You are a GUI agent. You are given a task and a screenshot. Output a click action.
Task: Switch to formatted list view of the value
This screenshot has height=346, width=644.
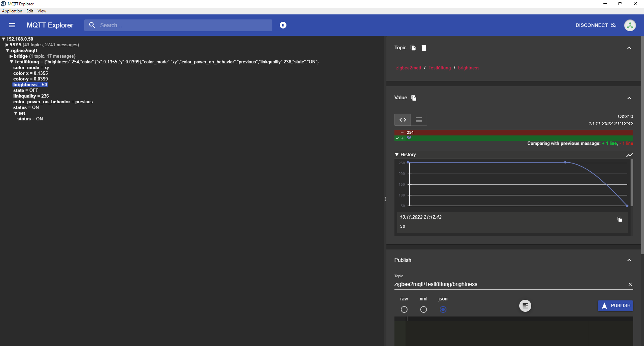coord(419,119)
